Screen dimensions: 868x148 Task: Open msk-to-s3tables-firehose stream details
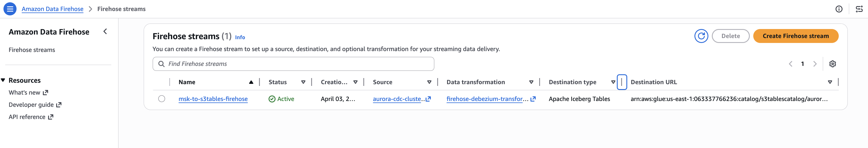213,99
